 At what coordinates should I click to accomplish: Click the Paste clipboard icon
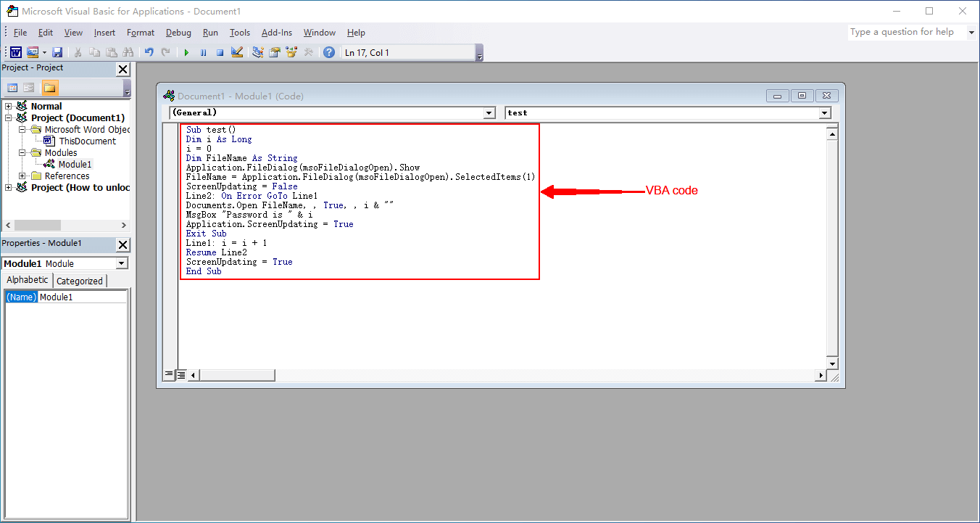pos(111,52)
